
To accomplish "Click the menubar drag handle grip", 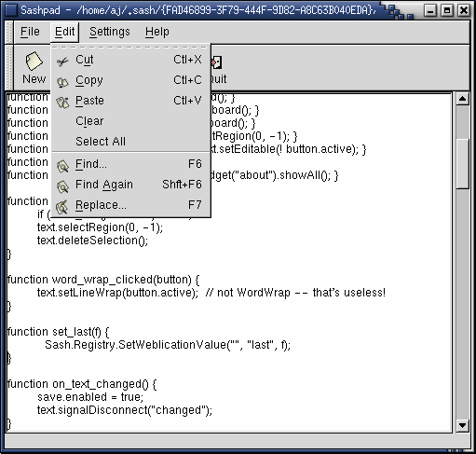I will point(9,32).
